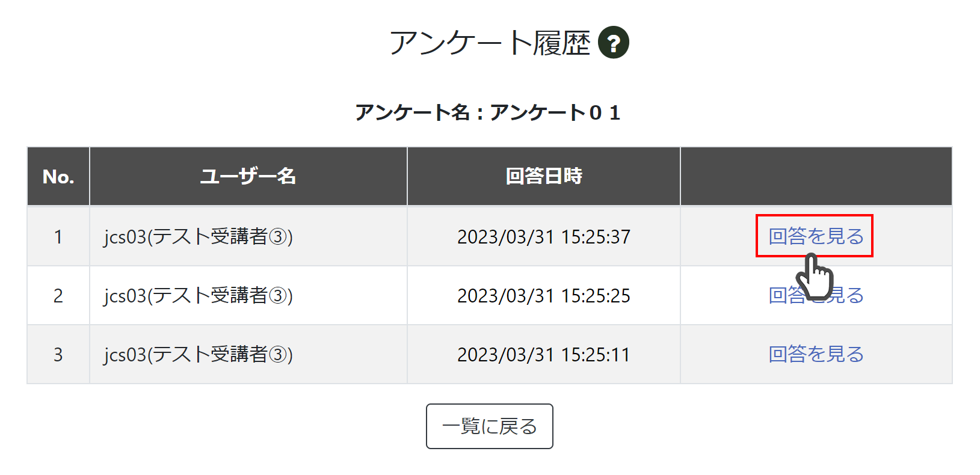Click the 回答日時 column header

click(x=544, y=176)
